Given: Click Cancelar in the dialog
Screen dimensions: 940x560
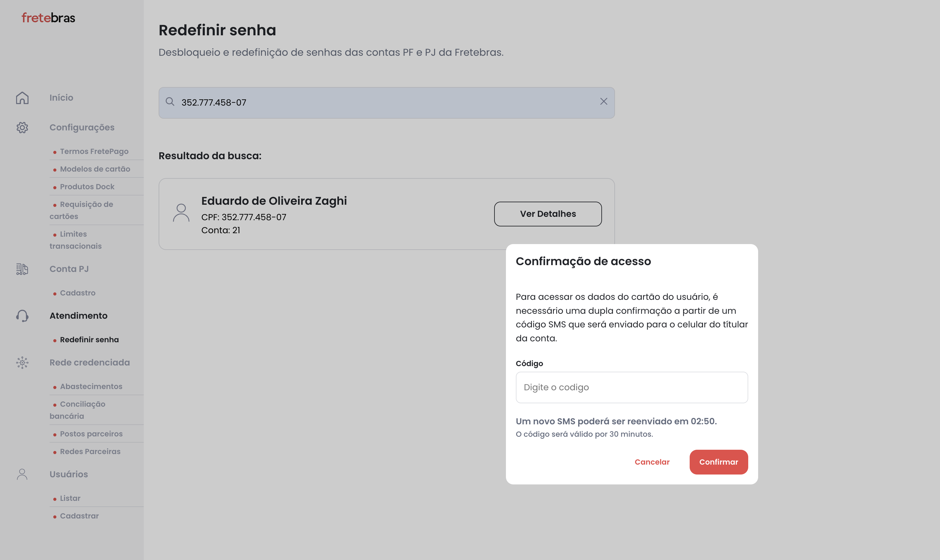Looking at the screenshot, I should pos(652,462).
